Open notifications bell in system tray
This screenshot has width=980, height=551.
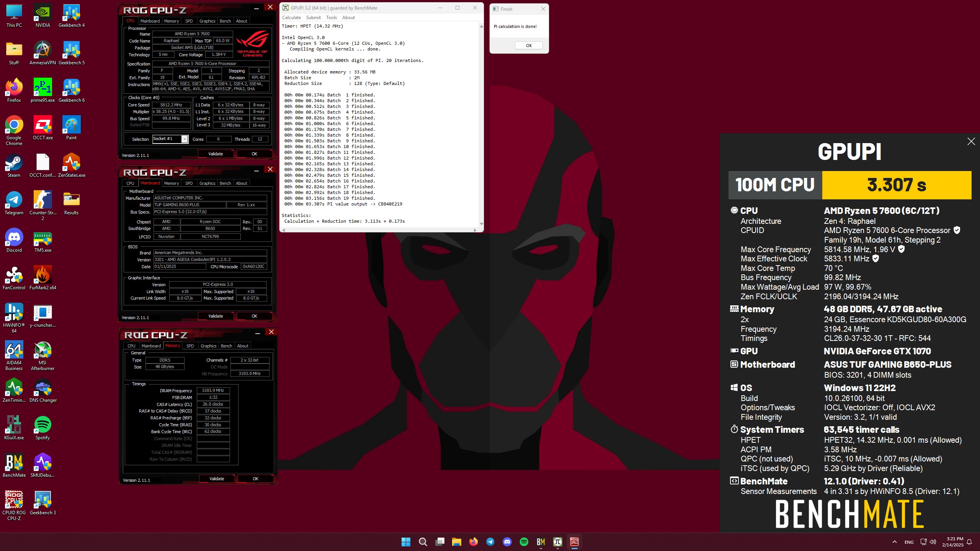click(x=970, y=542)
